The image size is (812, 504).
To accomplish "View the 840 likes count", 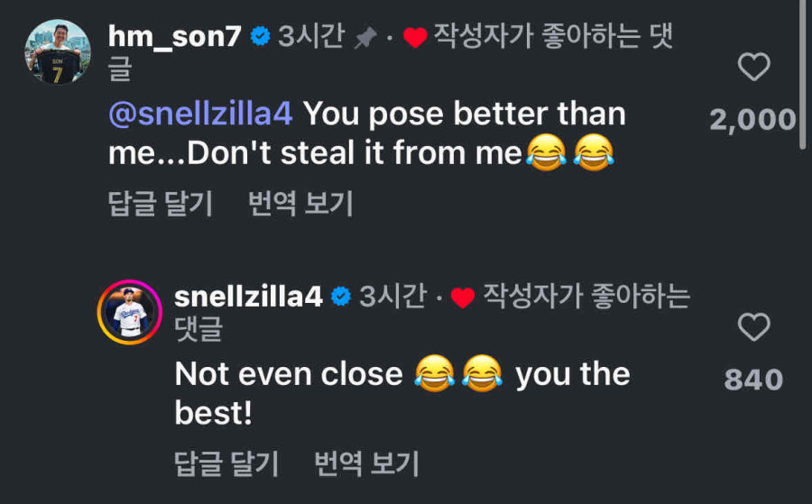I will pos(753,380).
